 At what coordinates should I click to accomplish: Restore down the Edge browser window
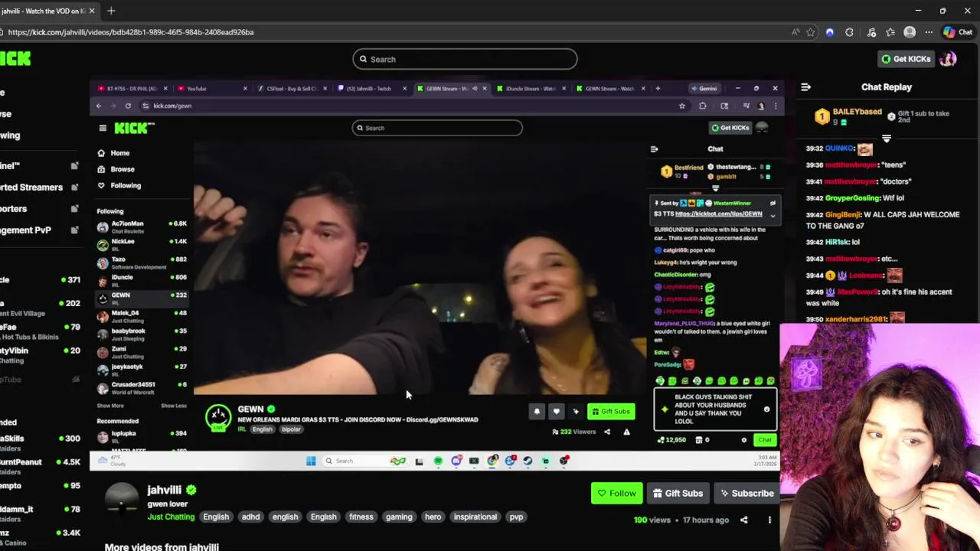point(942,11)
